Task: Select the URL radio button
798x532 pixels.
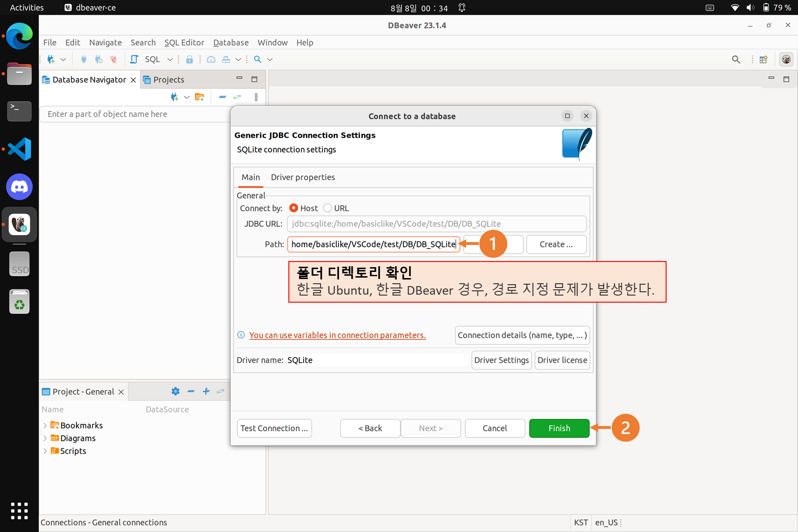Action: (327, 208)
